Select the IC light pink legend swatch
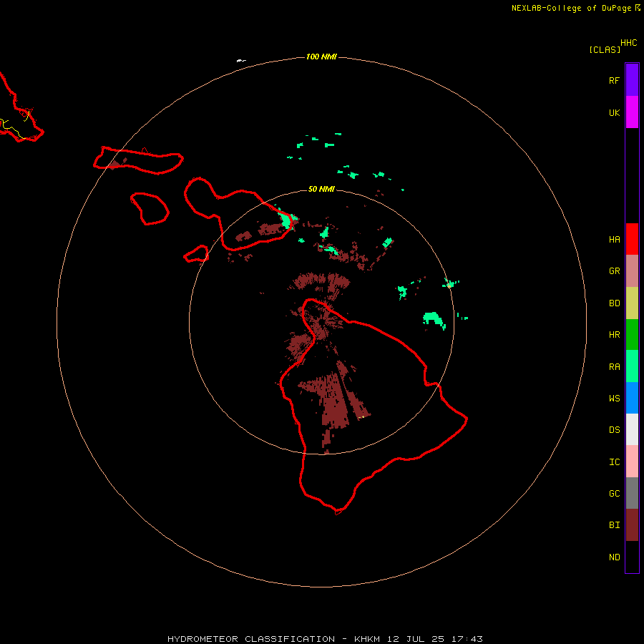 (632, 462)
